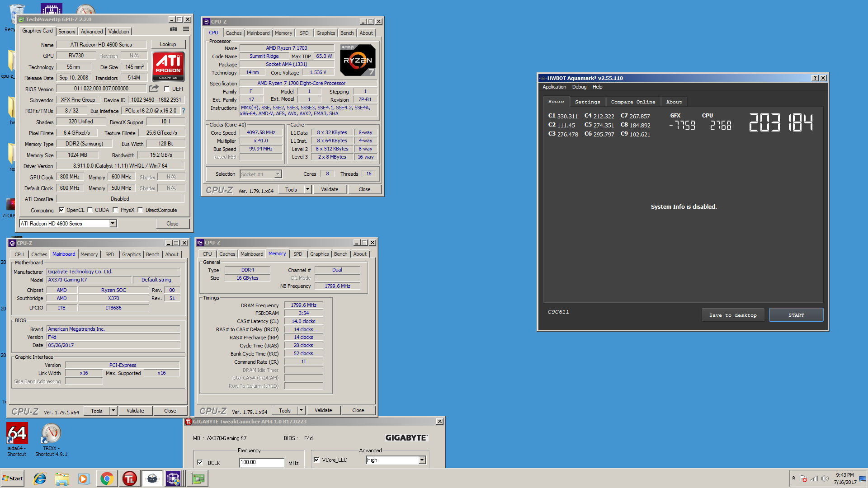Click the Ryzen 7 processor logo

[x=358, y=60]
